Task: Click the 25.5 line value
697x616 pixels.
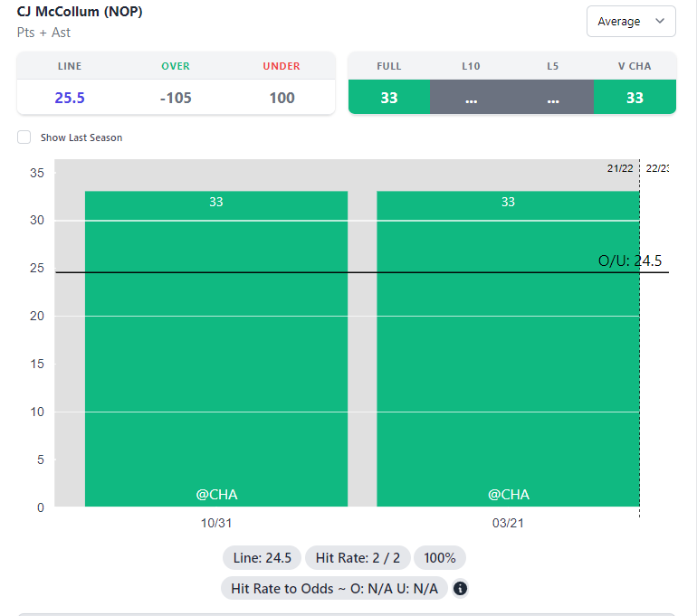Action: coord(70,98)
